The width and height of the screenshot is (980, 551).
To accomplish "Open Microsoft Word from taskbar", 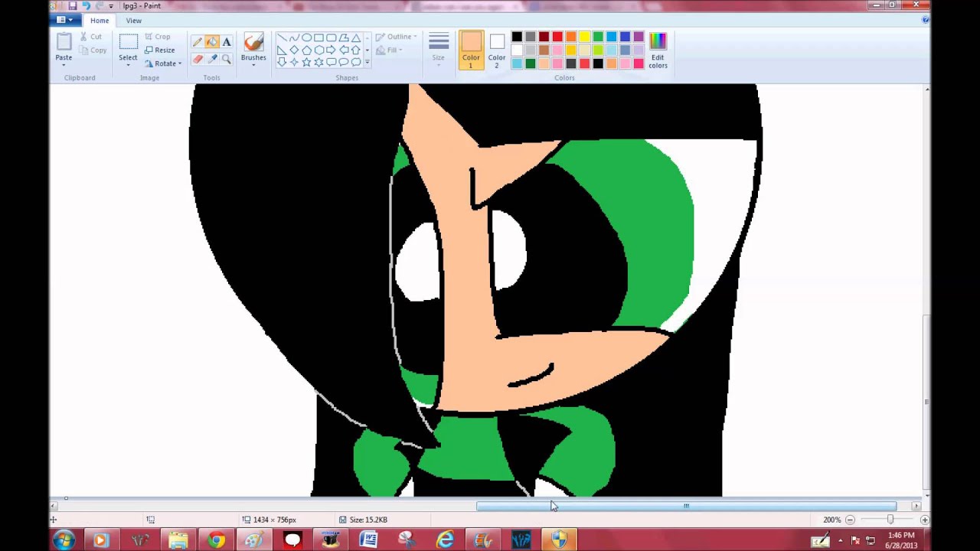I will (368, 540).
